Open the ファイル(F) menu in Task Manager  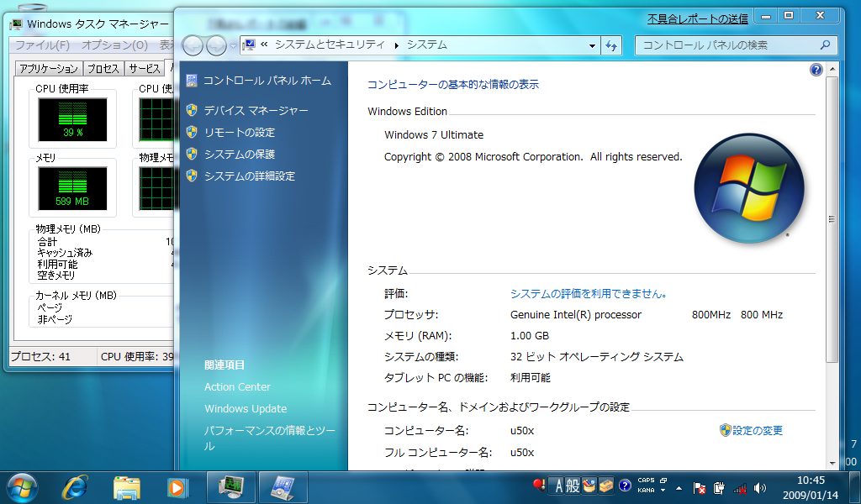click(x=42, y=45)
